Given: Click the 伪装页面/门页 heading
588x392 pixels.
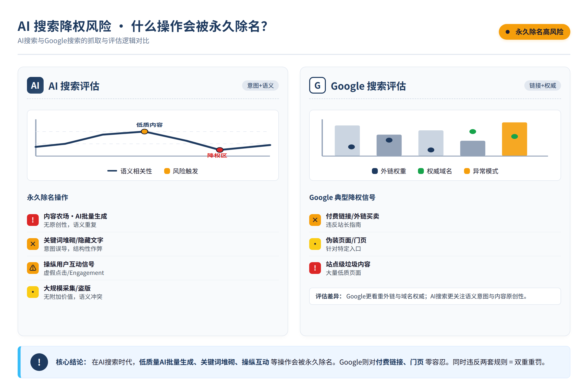Looking at the screenshot, I should pos(346,240).
